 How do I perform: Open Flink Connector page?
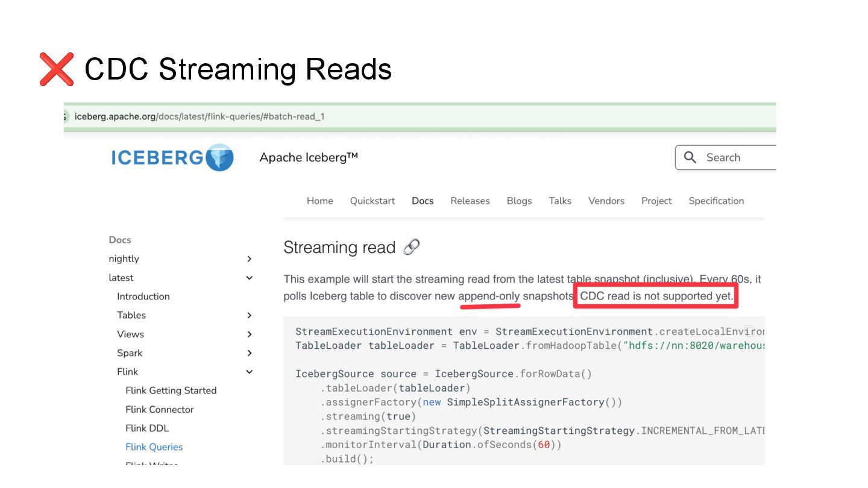click(x=160, y=409)
